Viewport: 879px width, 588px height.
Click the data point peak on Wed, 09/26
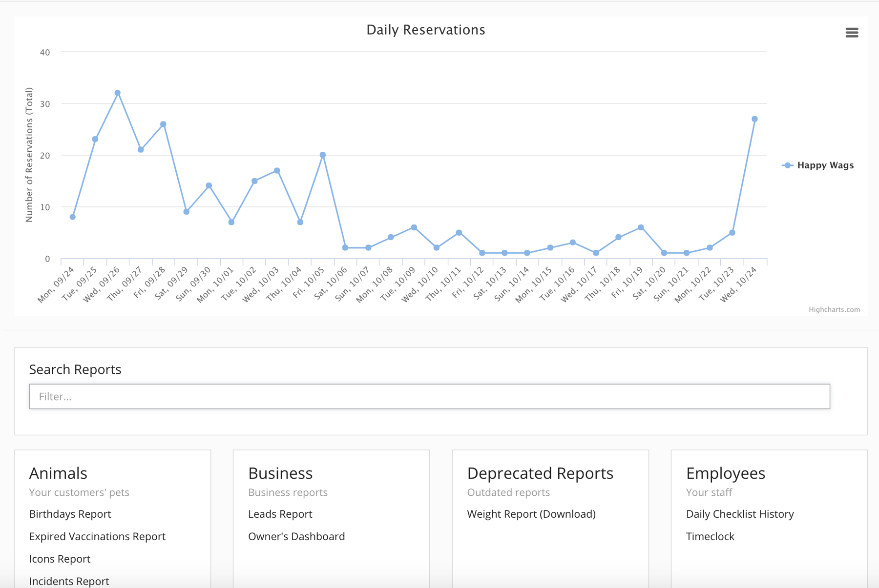(x=117, y=93)
